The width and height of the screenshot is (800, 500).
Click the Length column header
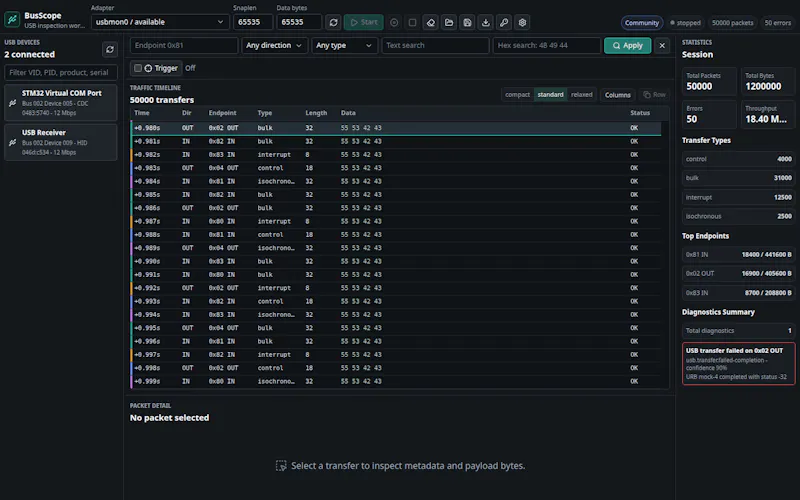[316, 113]
